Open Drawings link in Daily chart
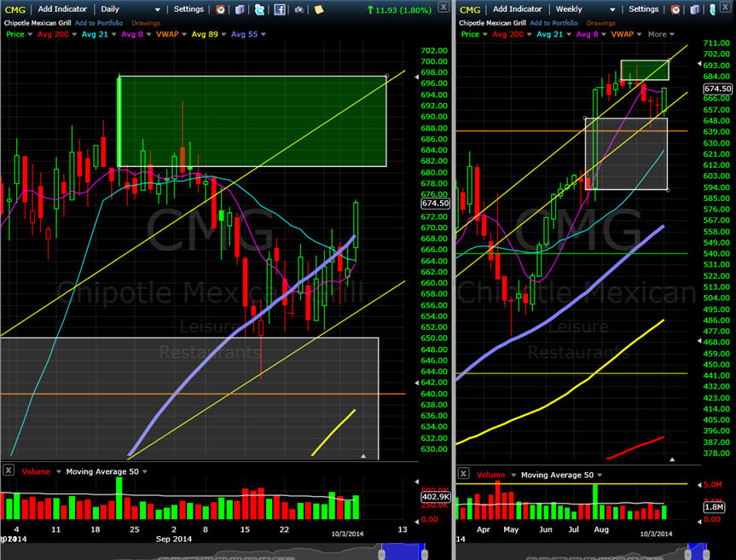Image resolution: width=736 pixels, height=560 pixels. click(x=146, y=22)
